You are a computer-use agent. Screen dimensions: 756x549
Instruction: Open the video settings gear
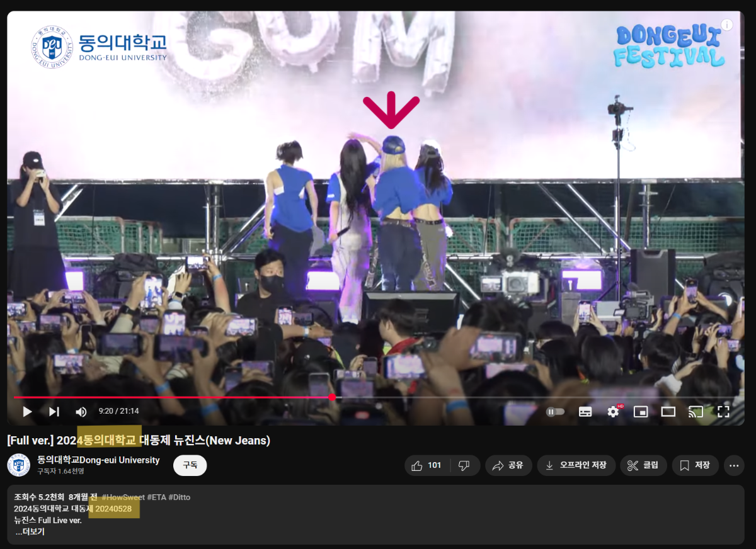[x=612, y=412]
